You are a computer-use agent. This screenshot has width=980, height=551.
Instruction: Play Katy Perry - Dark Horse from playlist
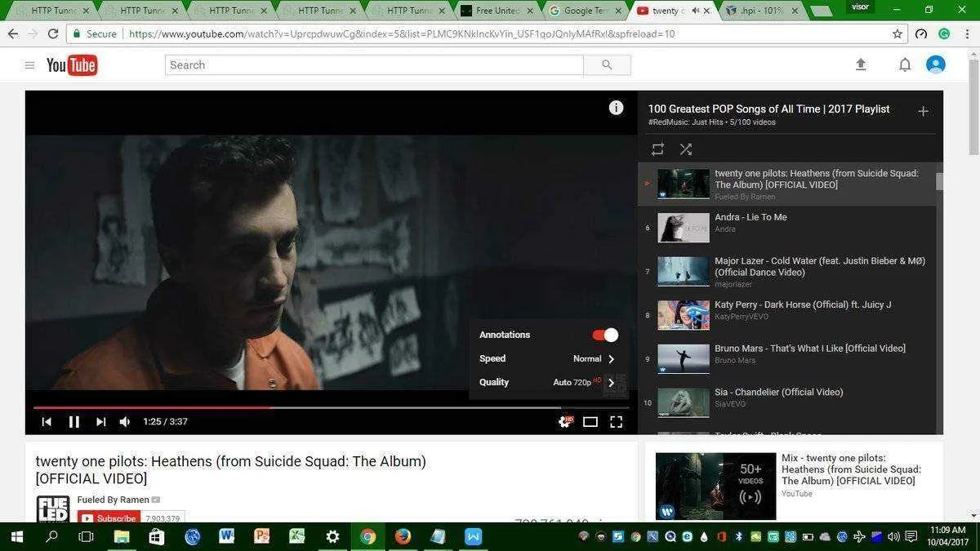[x=786, y=315]
